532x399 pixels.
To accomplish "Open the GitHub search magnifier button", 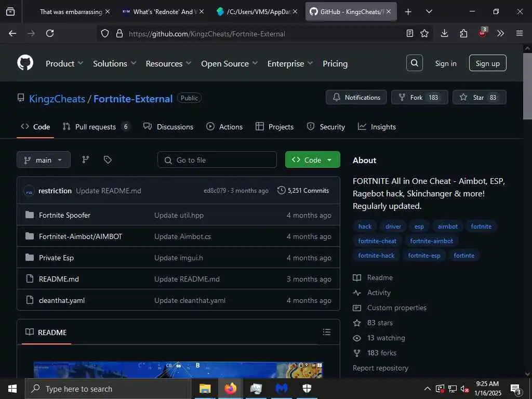I will [414, 63].
